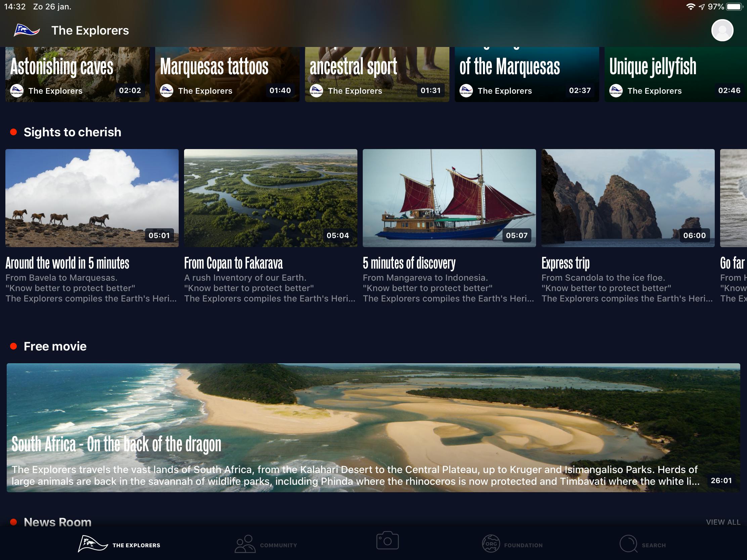Tap the Community people icon

[245, 544]
